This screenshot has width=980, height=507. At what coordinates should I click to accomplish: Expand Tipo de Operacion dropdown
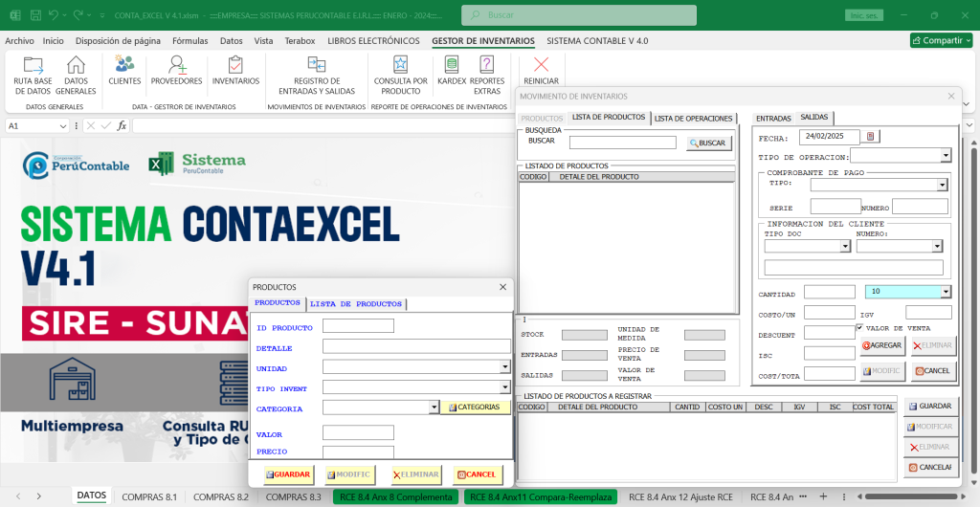[x=946, y=155]
